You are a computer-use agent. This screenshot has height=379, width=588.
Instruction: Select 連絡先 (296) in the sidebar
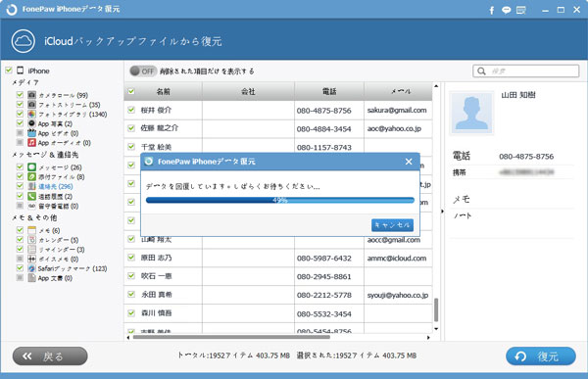click(56, 186)
